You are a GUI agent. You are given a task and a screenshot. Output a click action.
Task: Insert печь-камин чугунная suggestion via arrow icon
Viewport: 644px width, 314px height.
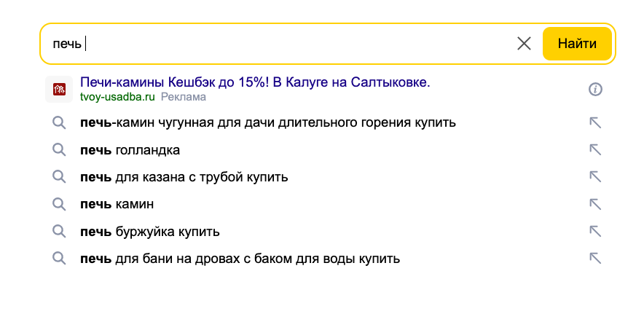point(595,123)
